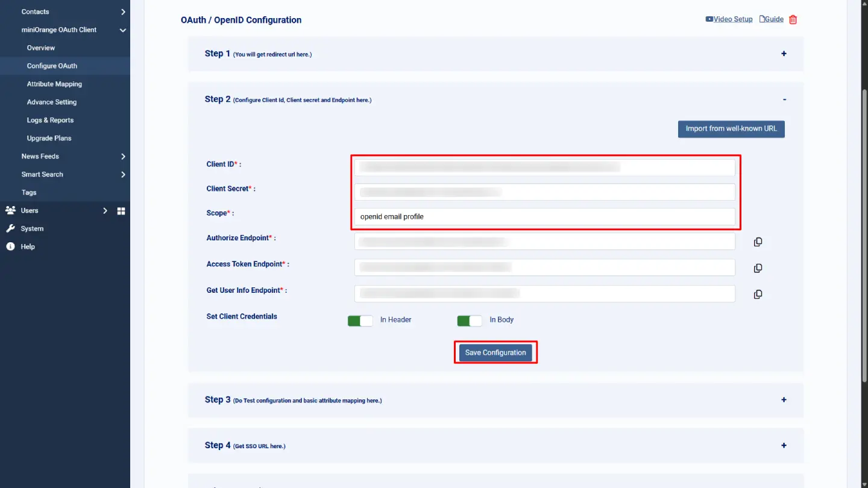Click the Users group icon in sidebar

tap(10, 210)
